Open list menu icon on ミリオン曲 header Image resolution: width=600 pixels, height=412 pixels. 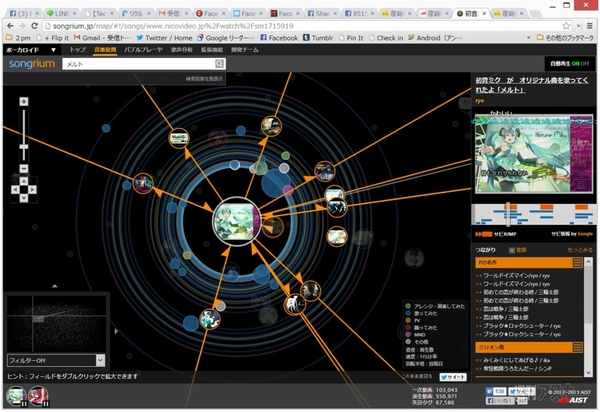coord(577,347)
